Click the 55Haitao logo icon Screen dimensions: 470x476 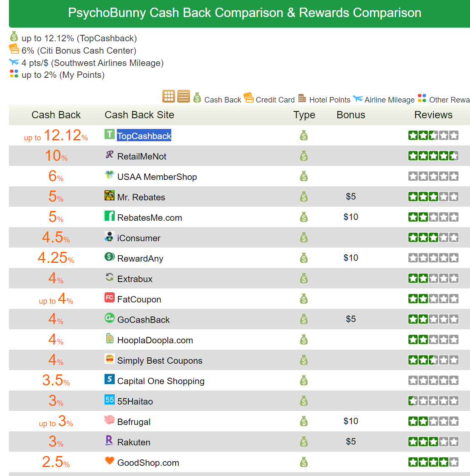[x=110, y=400]
